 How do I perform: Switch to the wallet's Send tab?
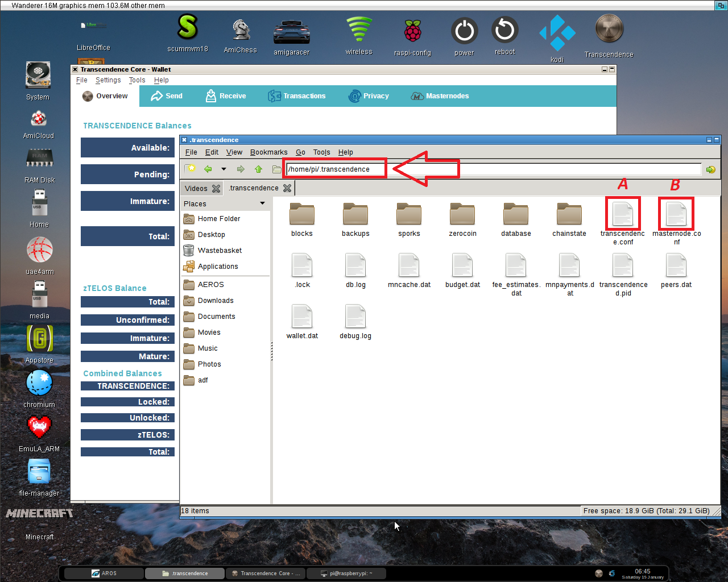pos(167,96)
